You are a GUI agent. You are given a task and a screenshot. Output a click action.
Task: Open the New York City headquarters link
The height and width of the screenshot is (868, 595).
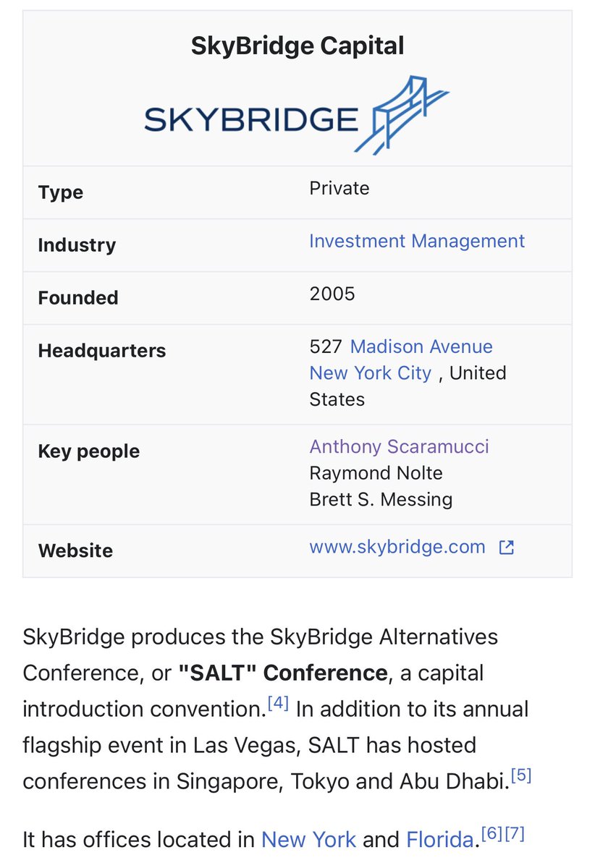coord(370,373)
